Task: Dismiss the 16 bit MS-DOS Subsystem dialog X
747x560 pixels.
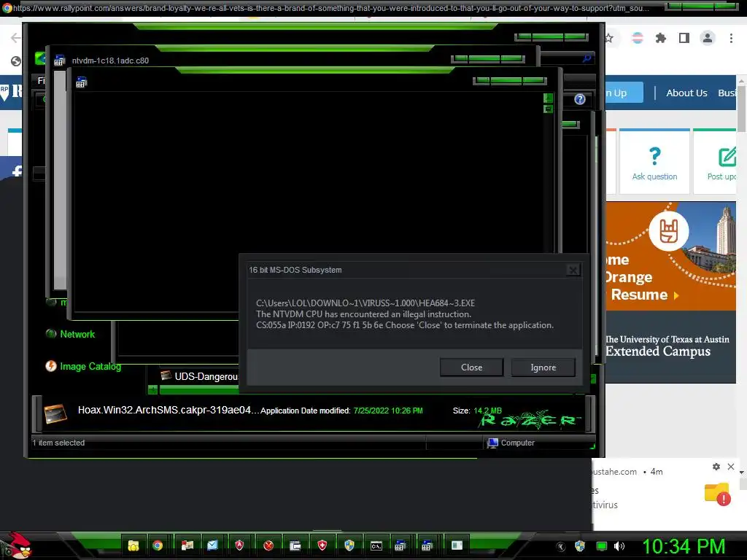Action: click(573, 270)
